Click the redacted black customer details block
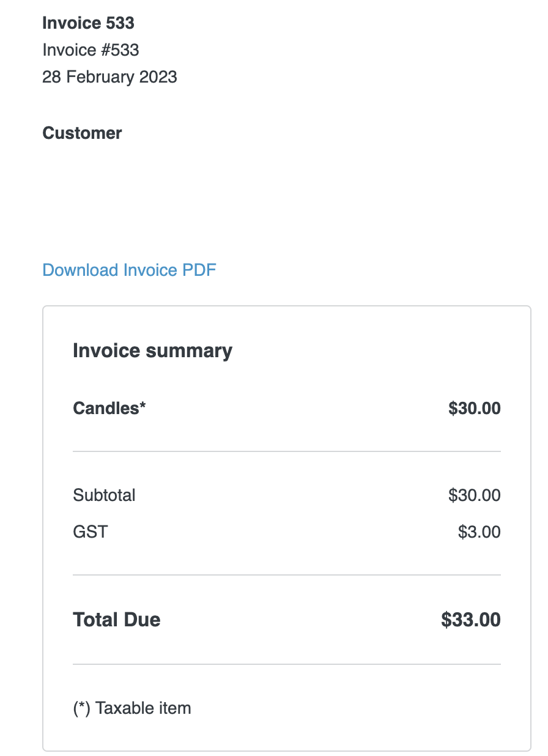The height and width of the screenshot is (756, 548). point(127,187)
